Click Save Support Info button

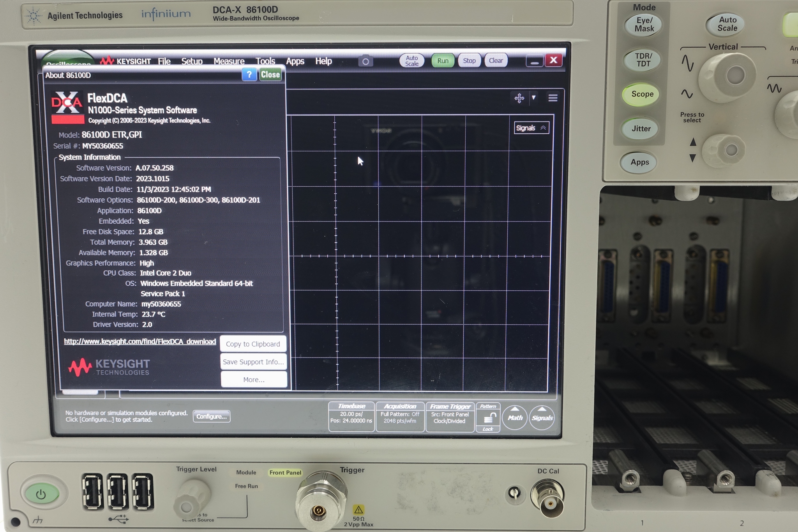click(x=253, y=362)
